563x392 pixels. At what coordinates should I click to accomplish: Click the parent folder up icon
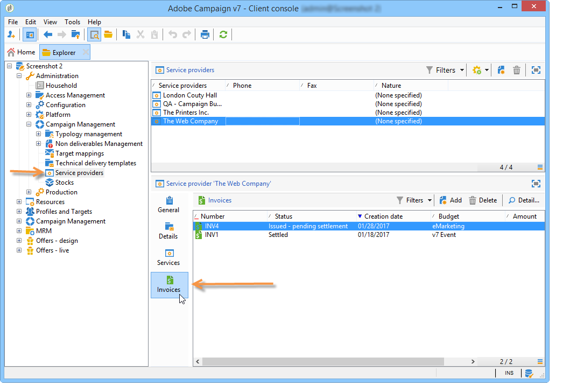point(75,35)
